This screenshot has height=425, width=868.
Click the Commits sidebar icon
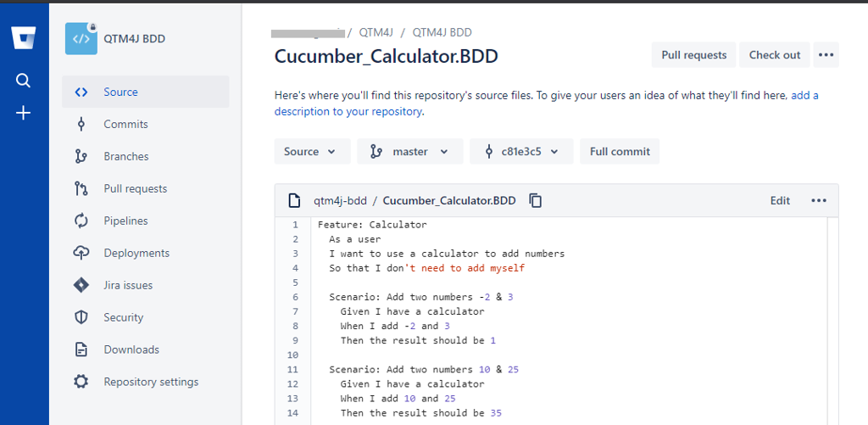coord(81,124)
